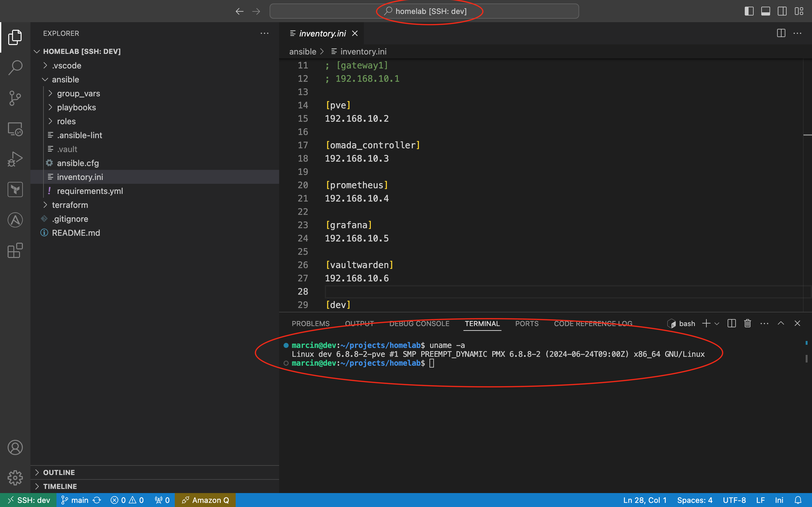This screenshot has width=812, height=507.
Task: Expand the terraform folder
Action: tap(44, 205)
